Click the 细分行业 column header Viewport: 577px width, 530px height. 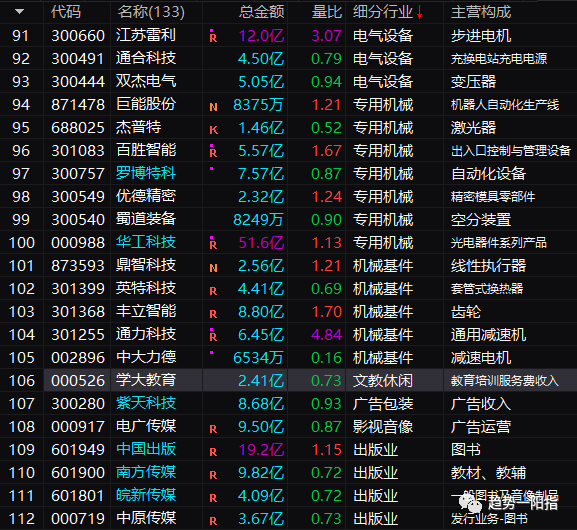pos(383,12)
